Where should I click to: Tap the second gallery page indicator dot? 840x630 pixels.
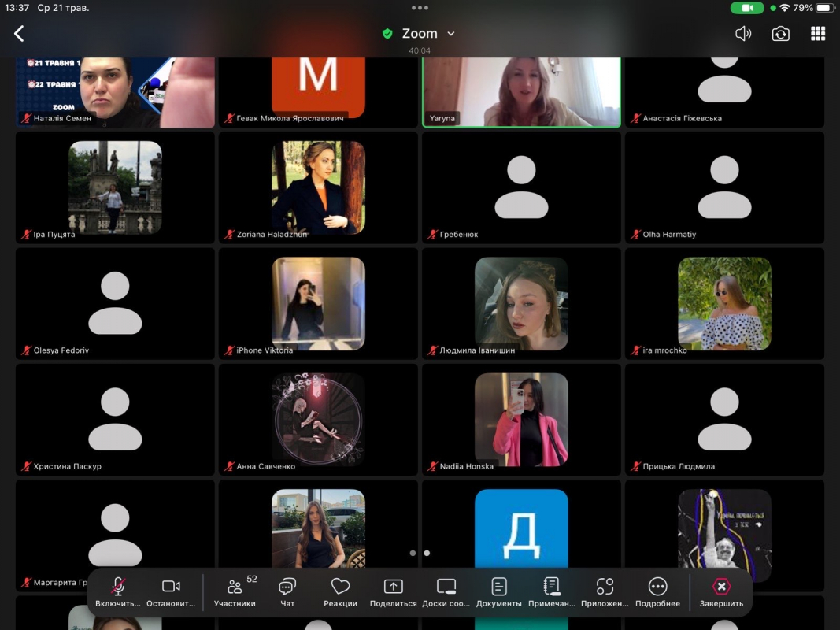click(x=427, y=553)
